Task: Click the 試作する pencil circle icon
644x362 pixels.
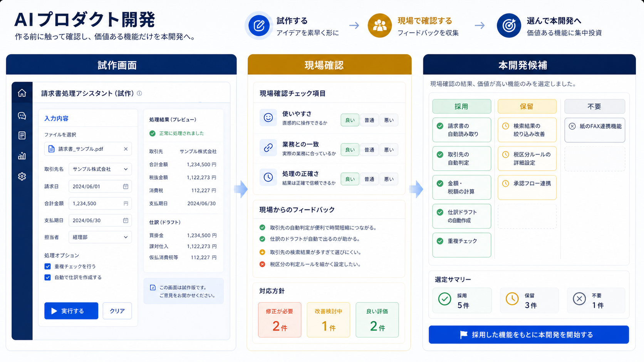Action: (259, 26)
